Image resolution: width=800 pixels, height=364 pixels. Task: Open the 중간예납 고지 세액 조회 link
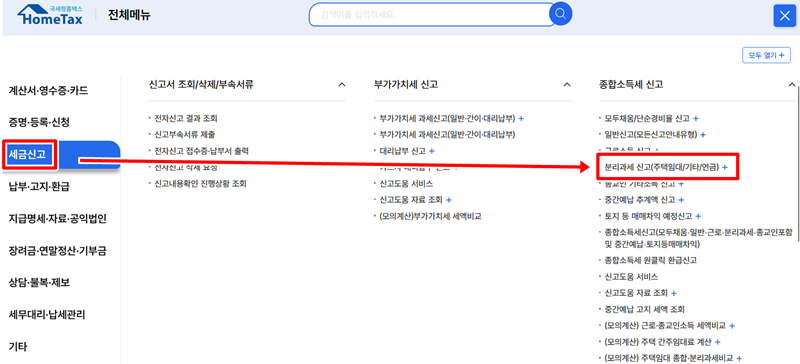(644, 309)
